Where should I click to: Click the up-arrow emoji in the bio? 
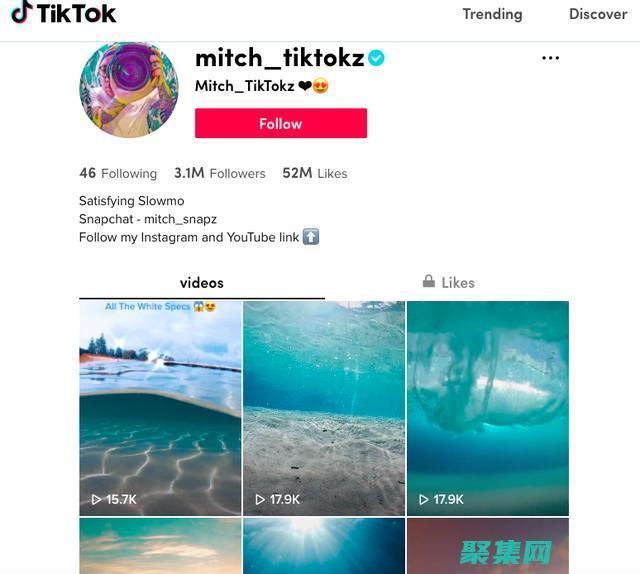click(311, 237)
